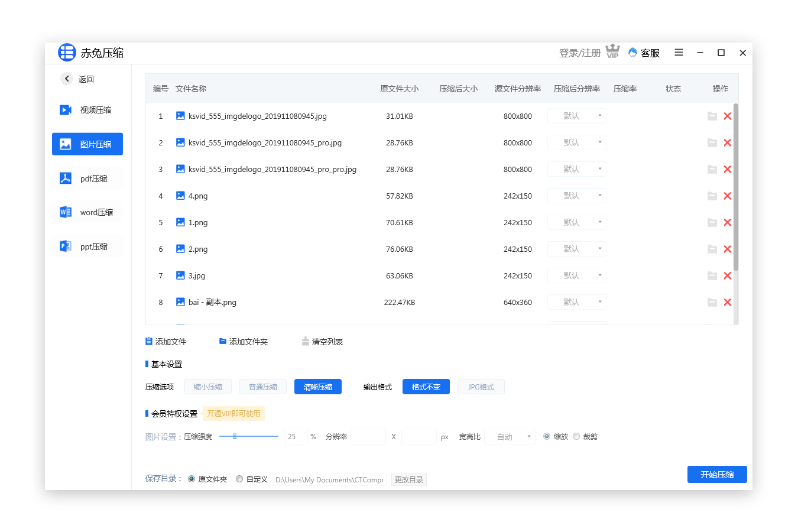Choose the 缩放 radio option

(547, 436)
